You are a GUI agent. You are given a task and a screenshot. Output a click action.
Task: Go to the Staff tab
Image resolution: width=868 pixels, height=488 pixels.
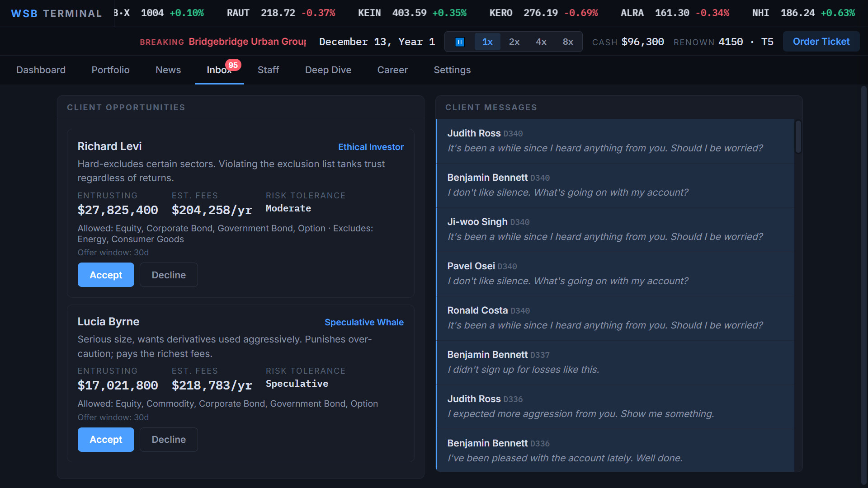pyautogui.click(x=268, y=70)
